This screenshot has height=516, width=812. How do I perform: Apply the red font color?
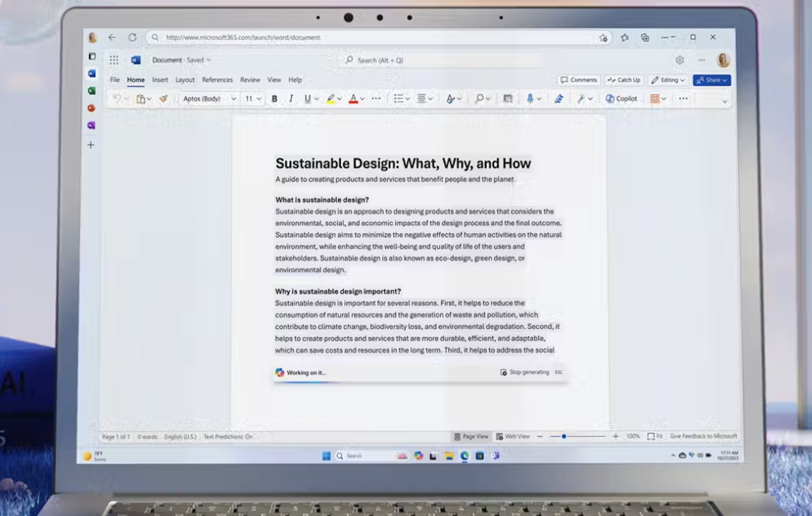353,99
